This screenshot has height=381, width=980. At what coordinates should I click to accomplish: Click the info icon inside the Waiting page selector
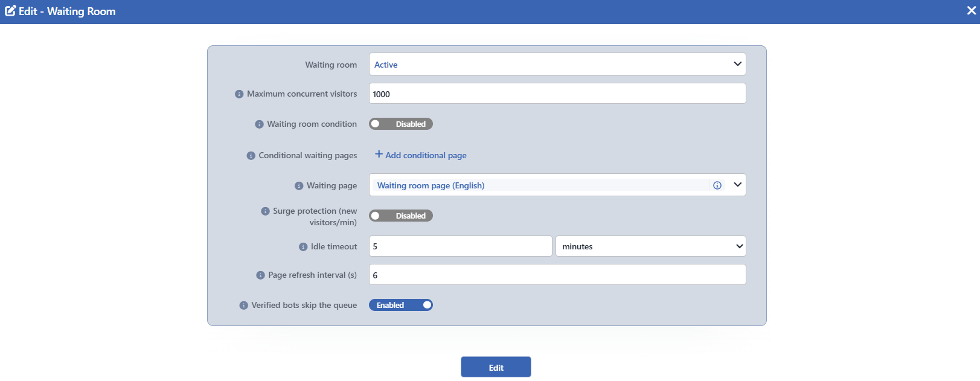click(717, 185)
